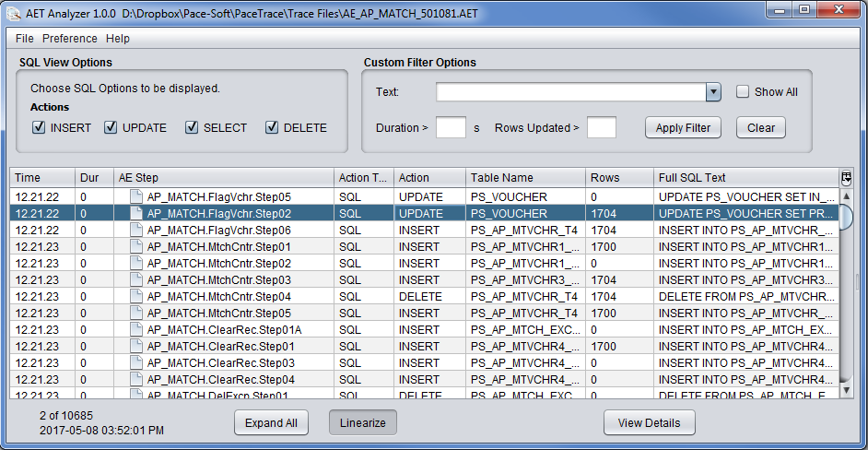Expand the Text filter dropdown arrow
This screenshot has height=450, width=868.
click(x=712, y=92)
